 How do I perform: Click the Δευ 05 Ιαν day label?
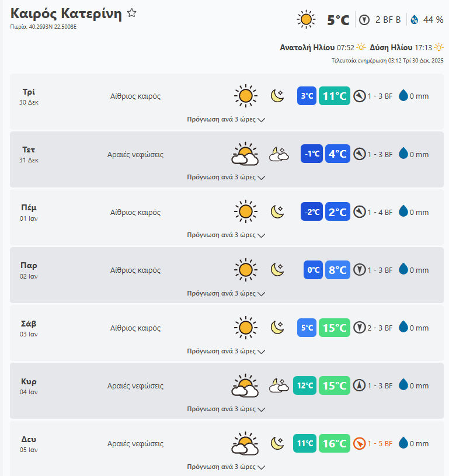(x=29, y=444)
